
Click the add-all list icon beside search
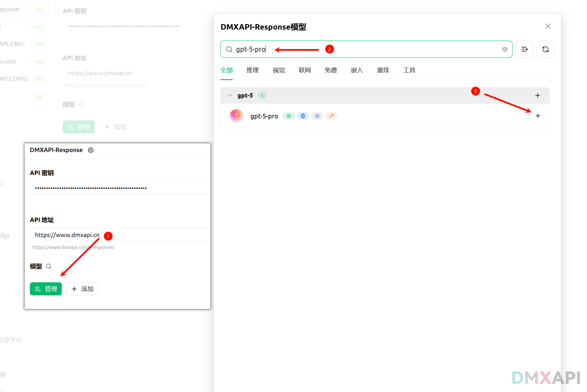click(x=524, y=49)
